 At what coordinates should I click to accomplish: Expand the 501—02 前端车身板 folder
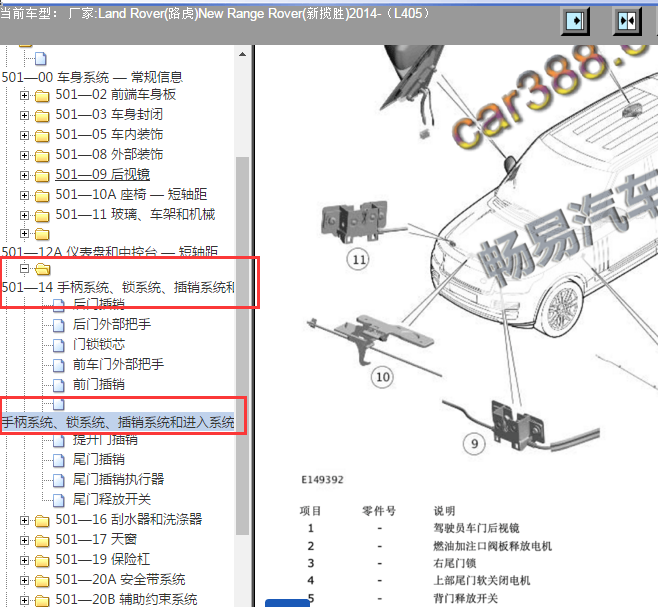(x=24, y=95)
